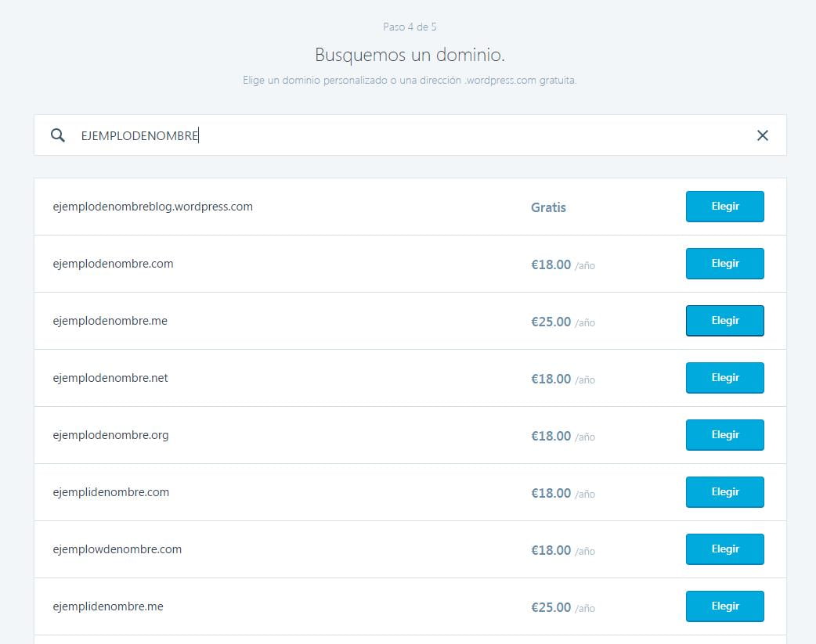Viewport: 816px width, 644px height.
Task: Click the search magnifier icon
Action: click(57, 135)
